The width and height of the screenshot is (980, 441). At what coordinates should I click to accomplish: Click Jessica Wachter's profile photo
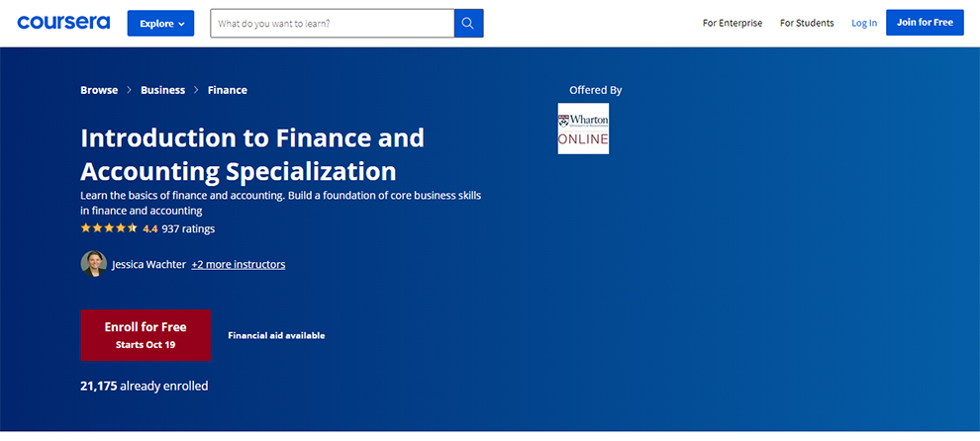pyautogui.click(x=94, y=264)
